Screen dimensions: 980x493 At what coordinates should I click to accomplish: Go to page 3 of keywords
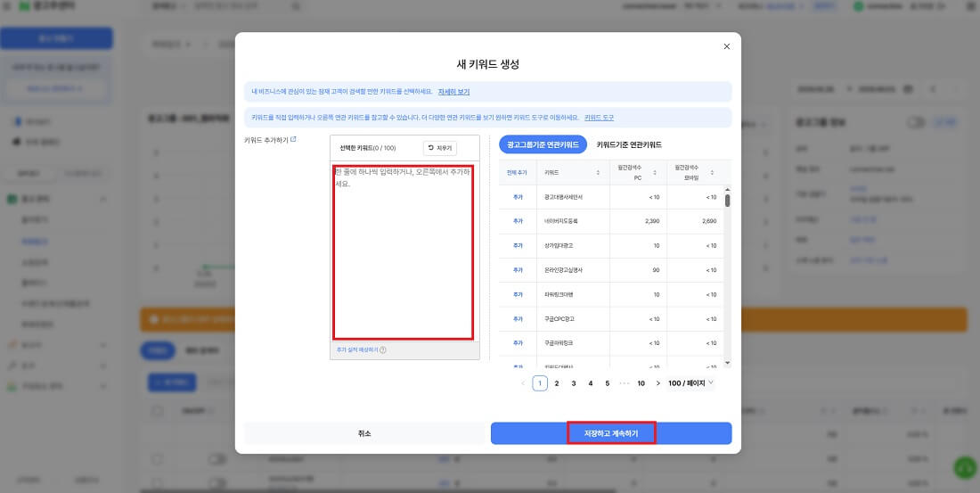click(x=573, y=383)
